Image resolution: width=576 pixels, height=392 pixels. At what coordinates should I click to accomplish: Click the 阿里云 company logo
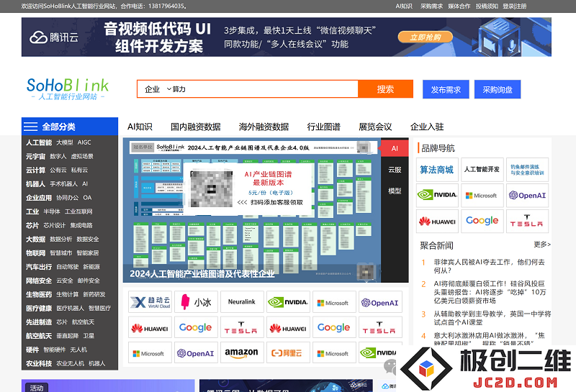click(x=289, y=352)
